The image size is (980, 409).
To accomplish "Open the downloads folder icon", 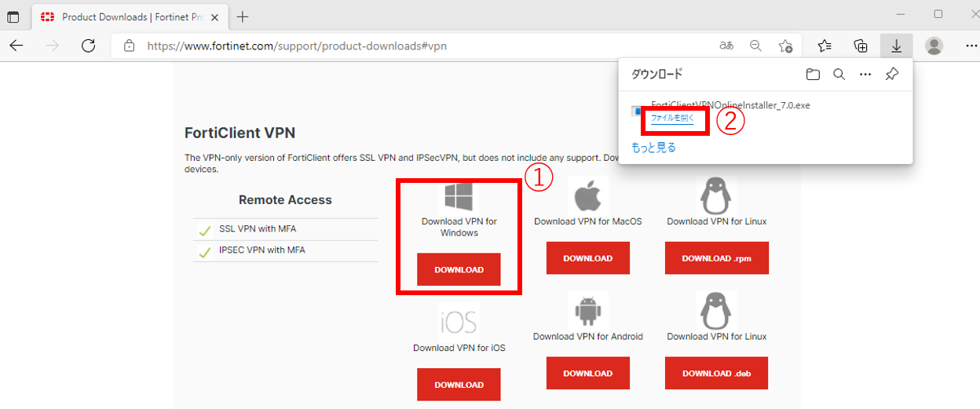I will click(x=813, y=75).
